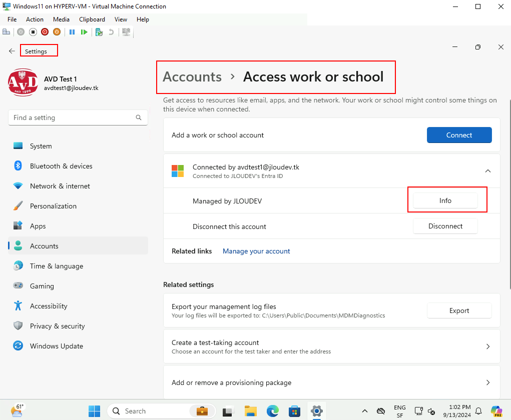The height and width of the screenshot is (420, 511).
Task: Click the Accounts breadcrumb heading
Action: 192,77
